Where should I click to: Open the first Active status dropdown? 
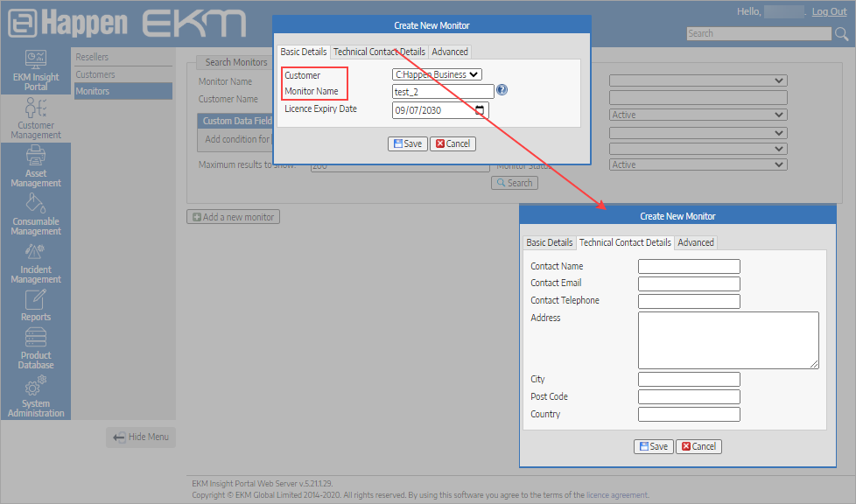(x=698, y=115)
